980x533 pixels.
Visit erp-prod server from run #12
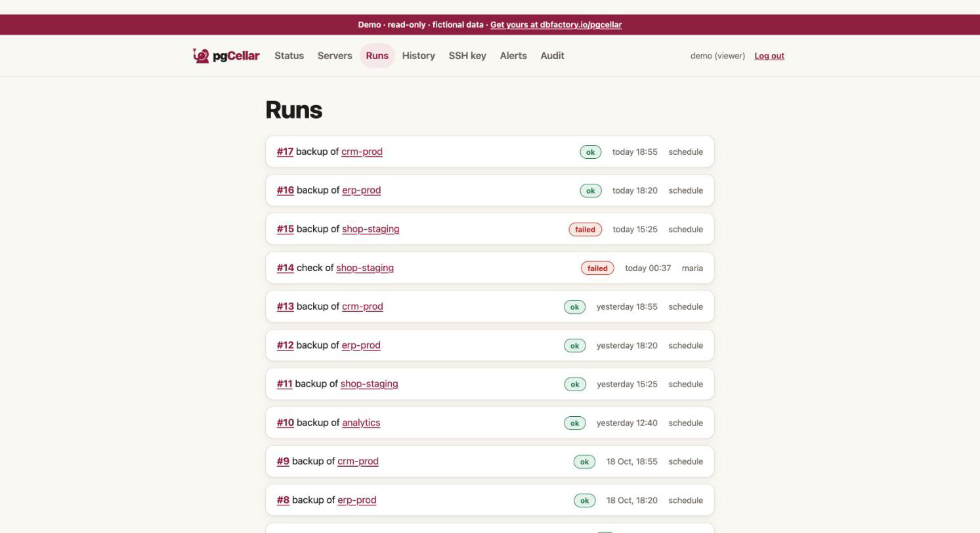click(361, 345)
